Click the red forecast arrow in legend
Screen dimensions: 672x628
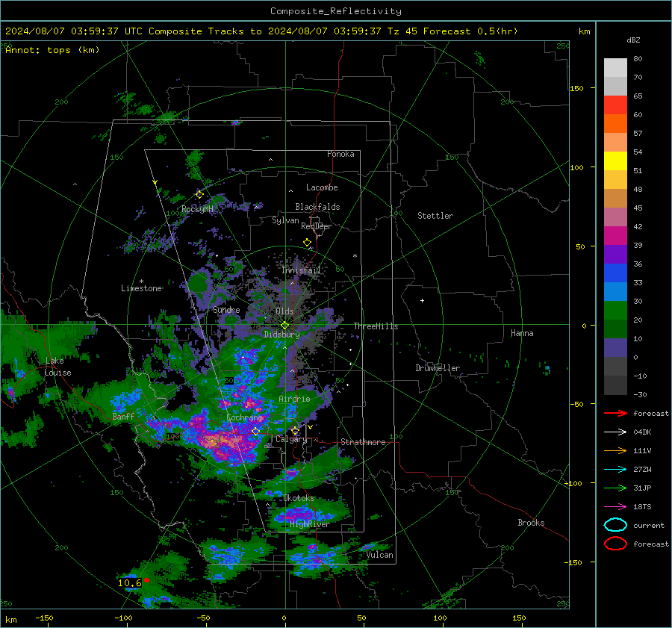click(615, 413)
